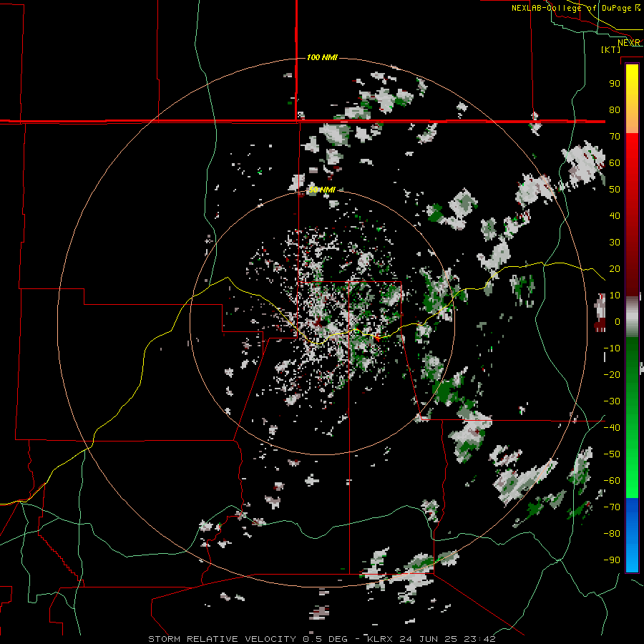This screenshot has width=644, height=644.
Task: Select the 90 value on velocity scale
Action: tap(615, 84)
